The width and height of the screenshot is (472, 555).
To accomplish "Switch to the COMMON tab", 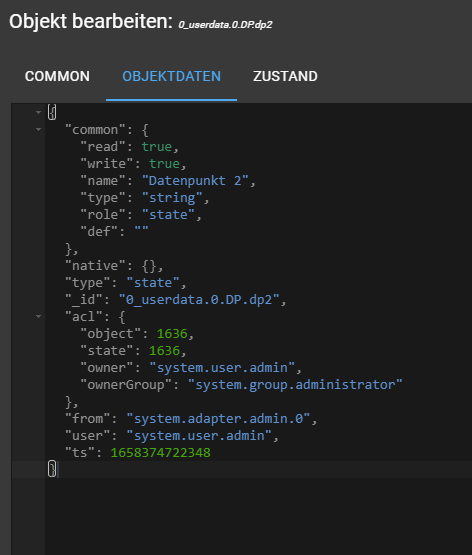I will [x=57, y=76].
